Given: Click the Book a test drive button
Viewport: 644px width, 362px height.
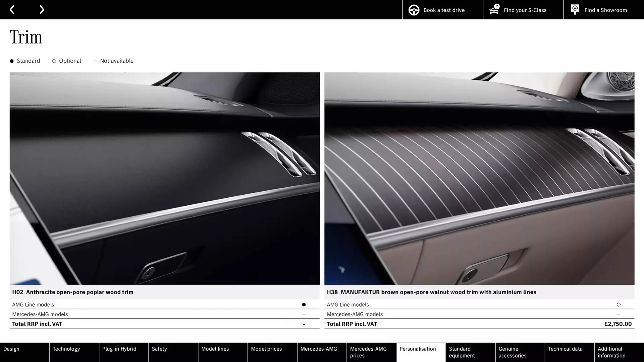Looking at the screenshot, I should [x=443, y=10].
